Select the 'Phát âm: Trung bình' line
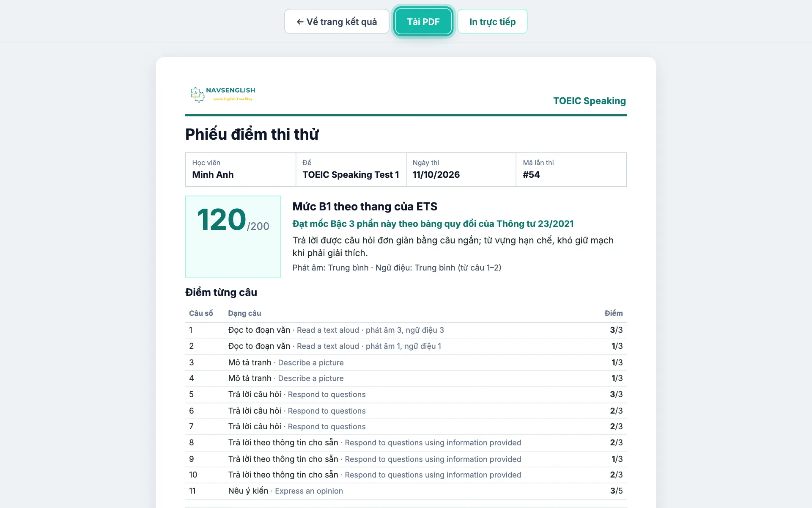This screenshot has width=812, height=508. [x=397, y=268]
